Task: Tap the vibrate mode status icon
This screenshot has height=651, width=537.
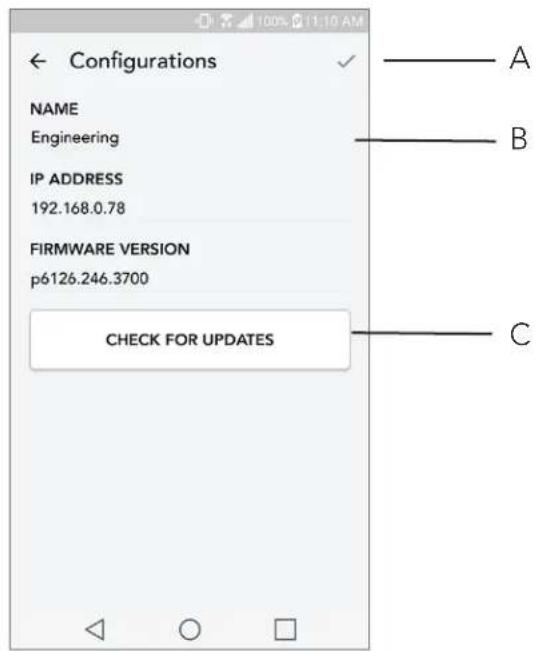Action: (x=204, y=21)
